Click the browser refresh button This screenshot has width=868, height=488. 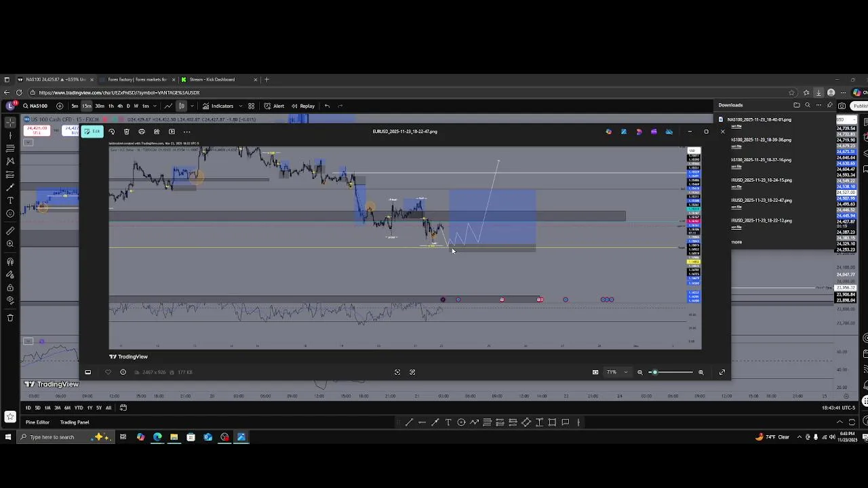[19, 93]
